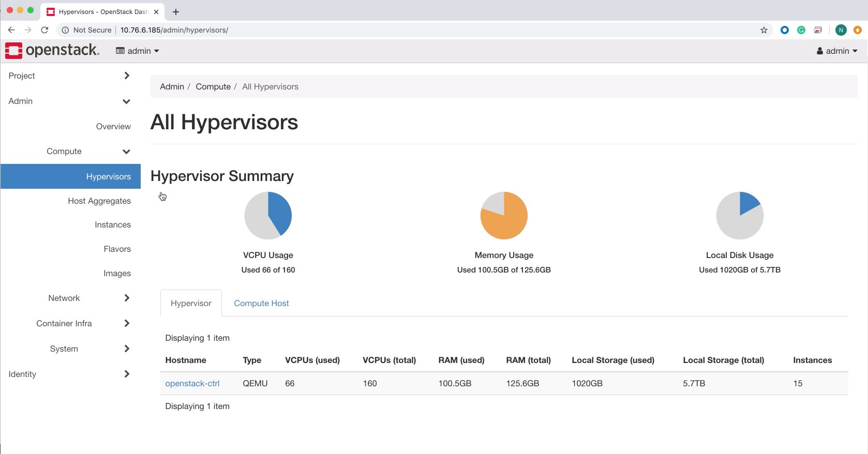Click the Hostname column header

(x=186, y=360)
